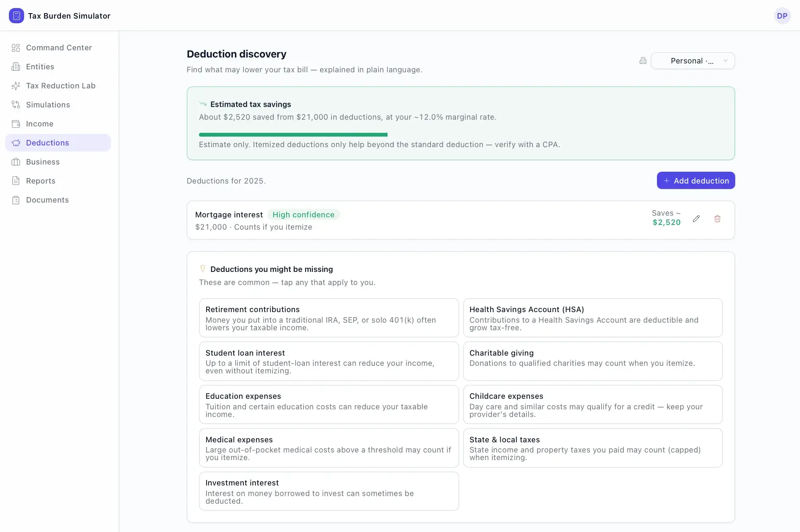The width and height of the screenshot is (800, 532).
Task: Click the Deduction discovery heading
Action: click(x=237, y=54)
